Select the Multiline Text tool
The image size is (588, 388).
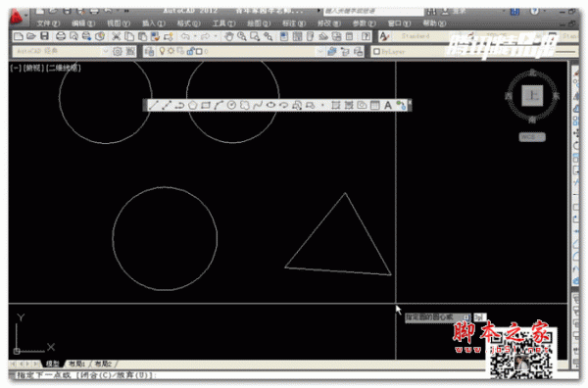coord(388,106)
